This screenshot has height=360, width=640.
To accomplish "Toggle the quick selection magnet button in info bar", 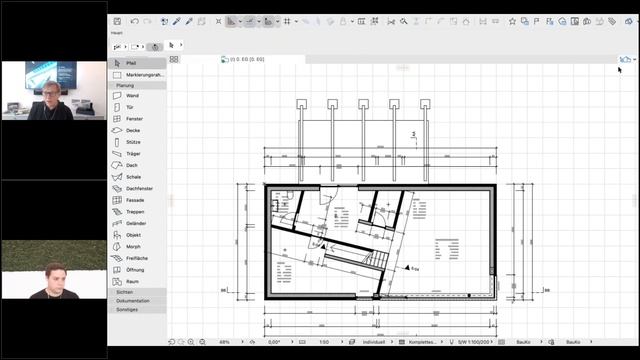I will pos(155,47).
